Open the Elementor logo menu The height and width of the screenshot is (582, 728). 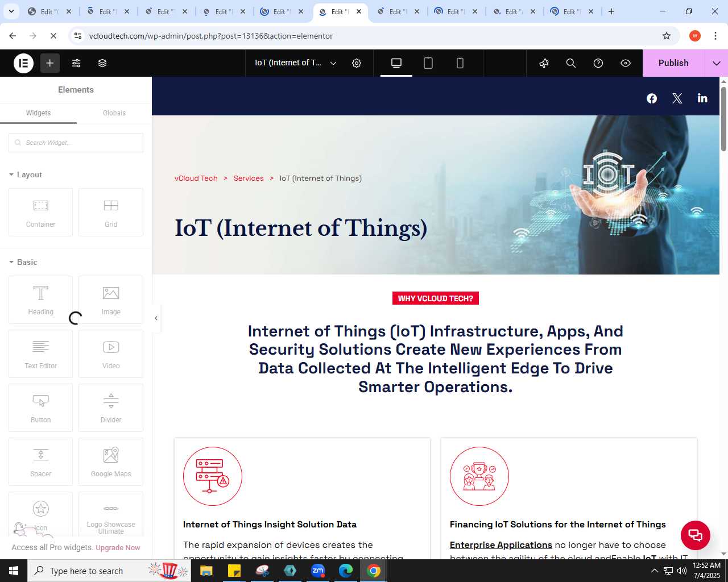pos(24,63)
